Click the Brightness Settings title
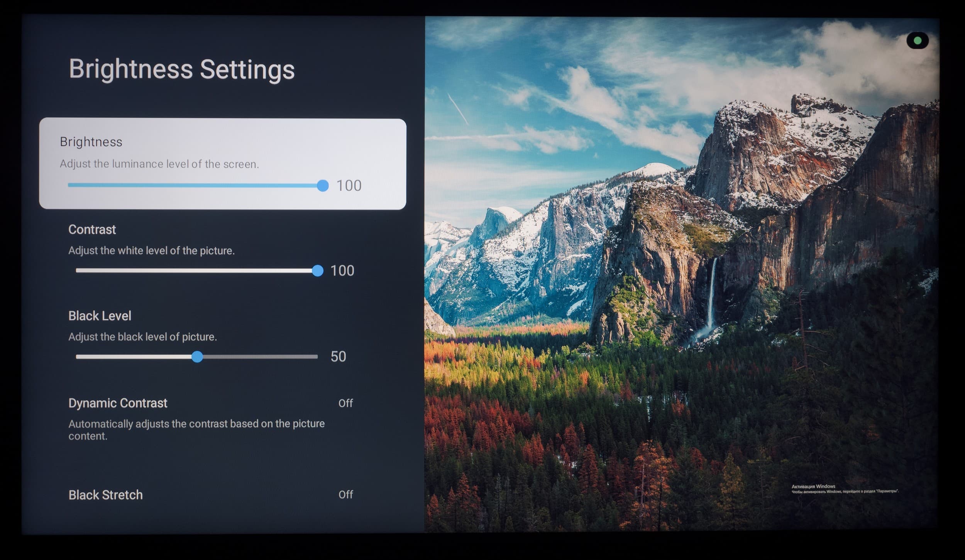Screen dimensions: 965x560 pyautogui.click(x=181, y=69)
